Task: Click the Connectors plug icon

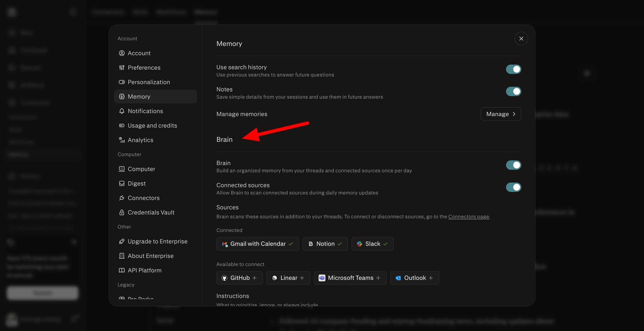Action: point(122,198)
